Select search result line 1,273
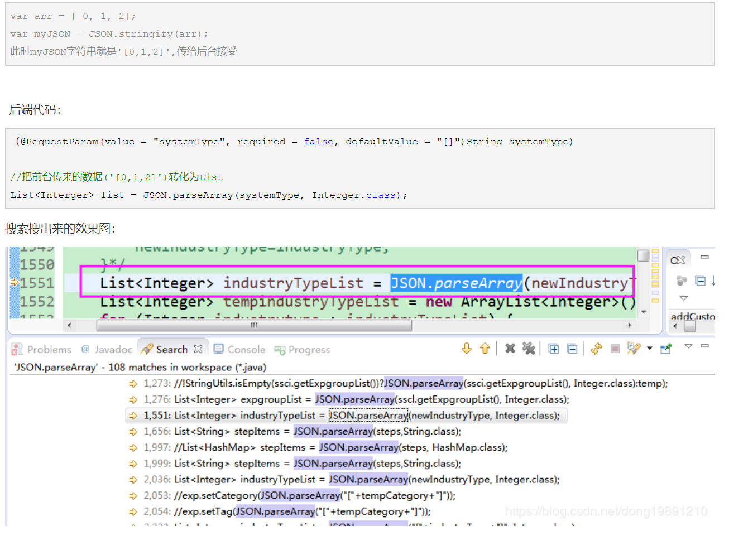This screenshot has width=729, height=560. click(398, 384)
